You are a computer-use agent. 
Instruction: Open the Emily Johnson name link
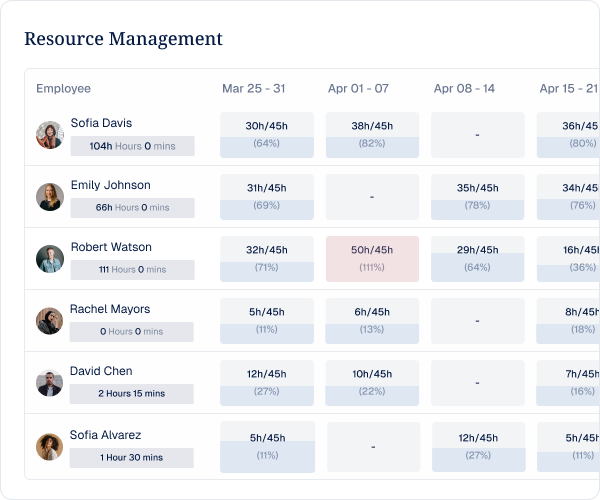111,185
